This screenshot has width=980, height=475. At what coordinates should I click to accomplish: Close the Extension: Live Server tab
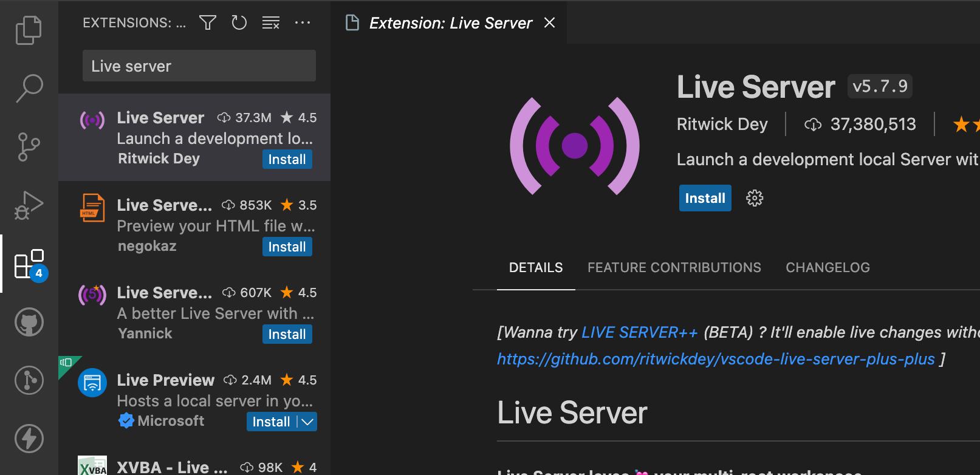pyautogui.click(x=550, y=23)
